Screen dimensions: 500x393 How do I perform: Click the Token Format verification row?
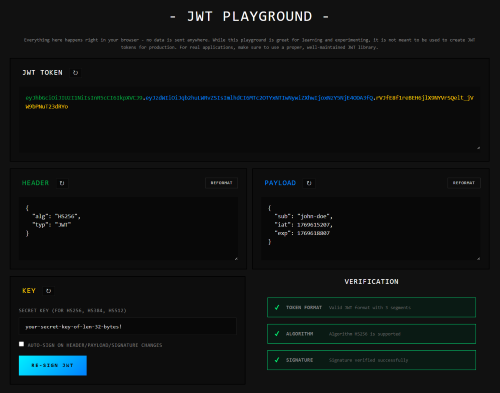[371, 307]
